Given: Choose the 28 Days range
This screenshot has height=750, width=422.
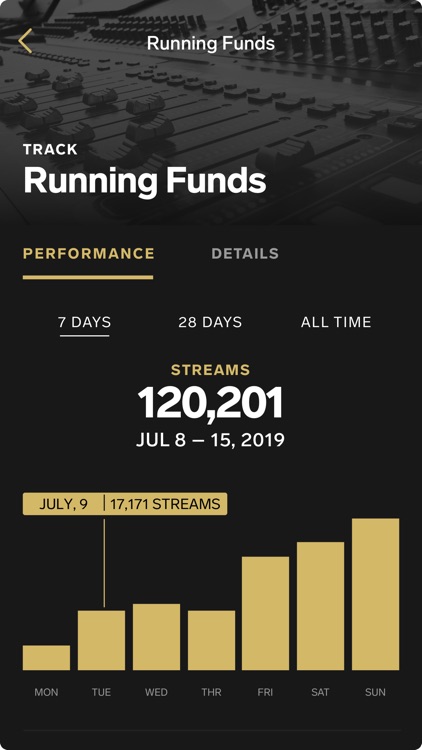Looking at the screenshot, I should [x=210, y=322].
